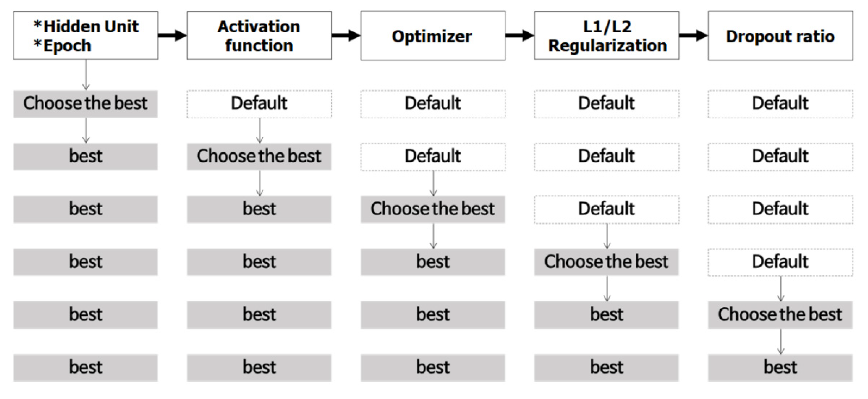
Task: Click 'Choose the best' in Optimizer column
Action: tap(433, 209)
